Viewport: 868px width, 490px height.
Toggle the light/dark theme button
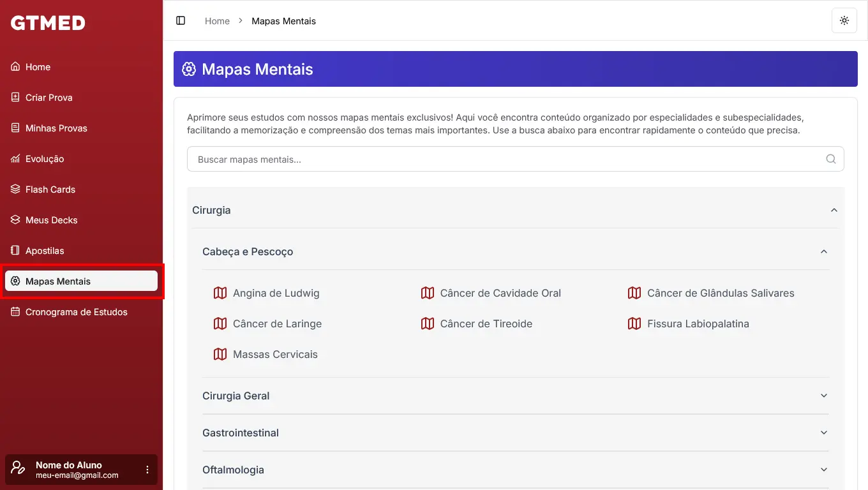click(x=844, y=20)
